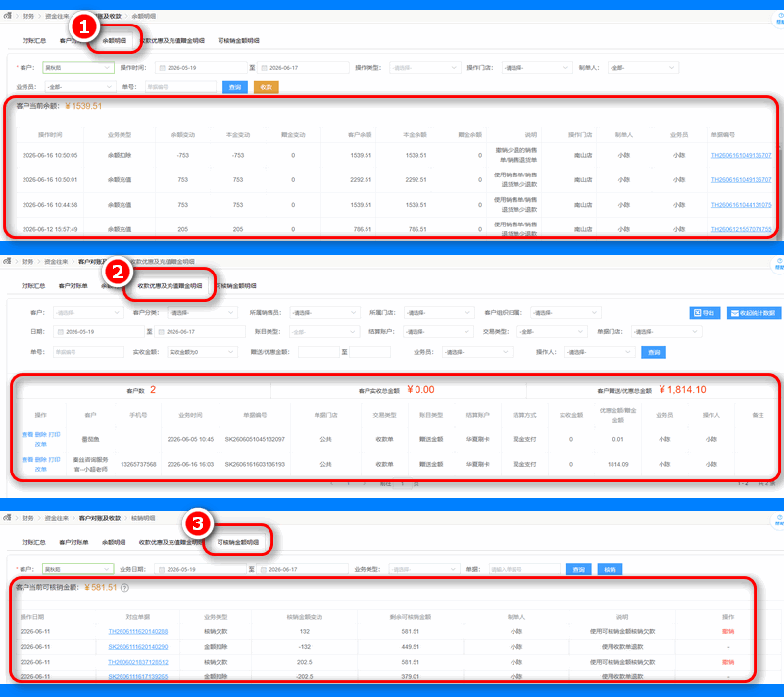Open link SK2606111617139265
The image size is (784, 697).
138,677
